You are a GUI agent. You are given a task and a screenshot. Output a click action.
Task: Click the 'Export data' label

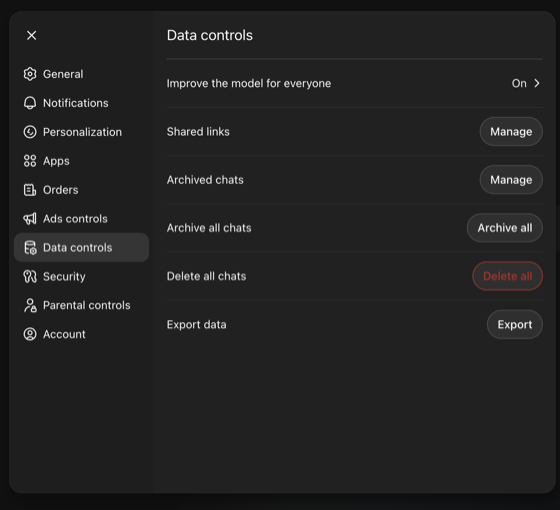tap(196, 325)
